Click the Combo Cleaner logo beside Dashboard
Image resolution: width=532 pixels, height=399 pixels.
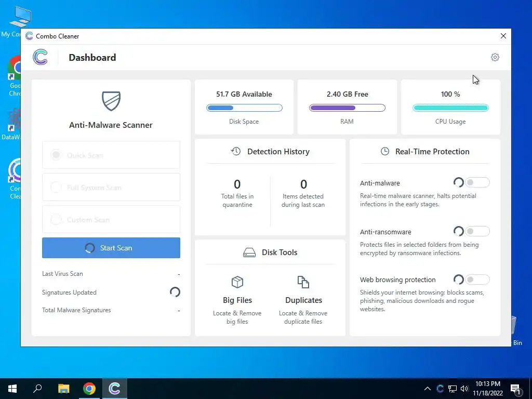[40, 57]
